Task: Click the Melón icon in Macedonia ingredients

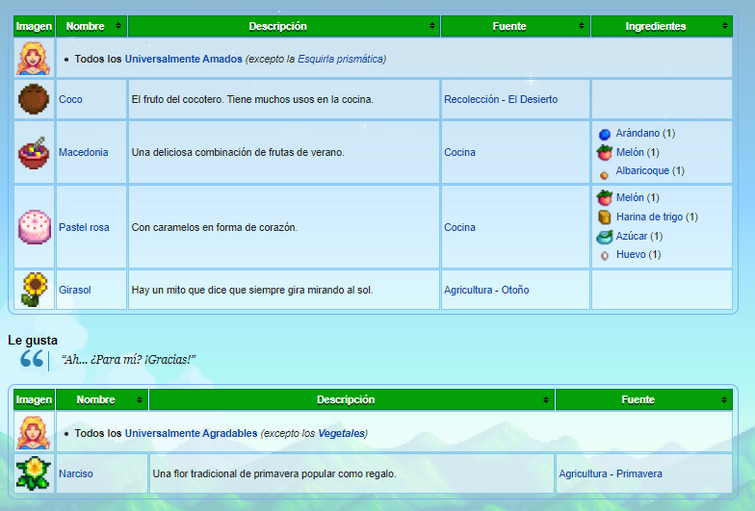Action: pos(604,153)
